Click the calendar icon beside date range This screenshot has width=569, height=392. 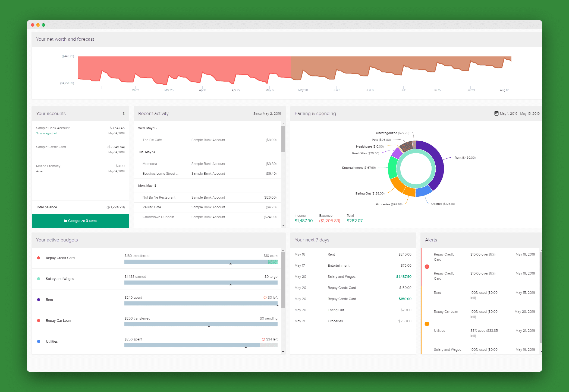click(496, 113)
